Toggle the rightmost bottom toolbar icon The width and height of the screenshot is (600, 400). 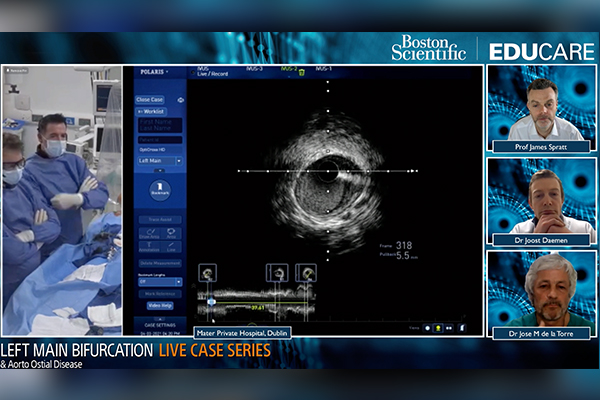click(462, 327)
